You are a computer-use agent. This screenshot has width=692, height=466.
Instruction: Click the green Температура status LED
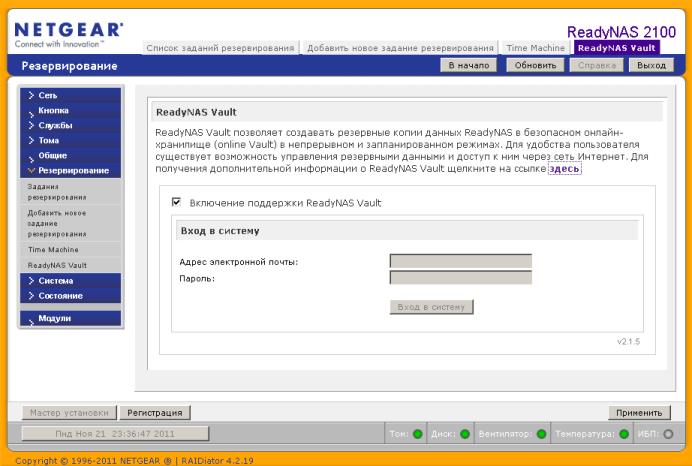pos(624,434)
